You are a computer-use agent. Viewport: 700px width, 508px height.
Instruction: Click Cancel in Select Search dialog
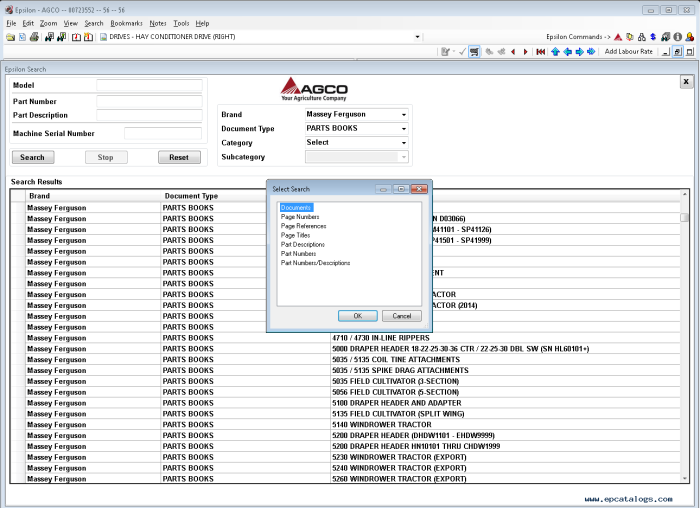pos(402,316)
